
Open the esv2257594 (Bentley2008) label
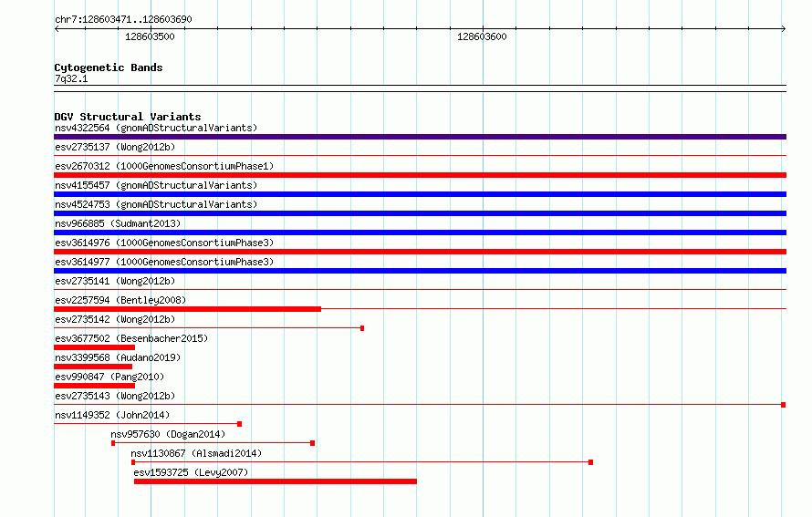click(x=120, y=300)
